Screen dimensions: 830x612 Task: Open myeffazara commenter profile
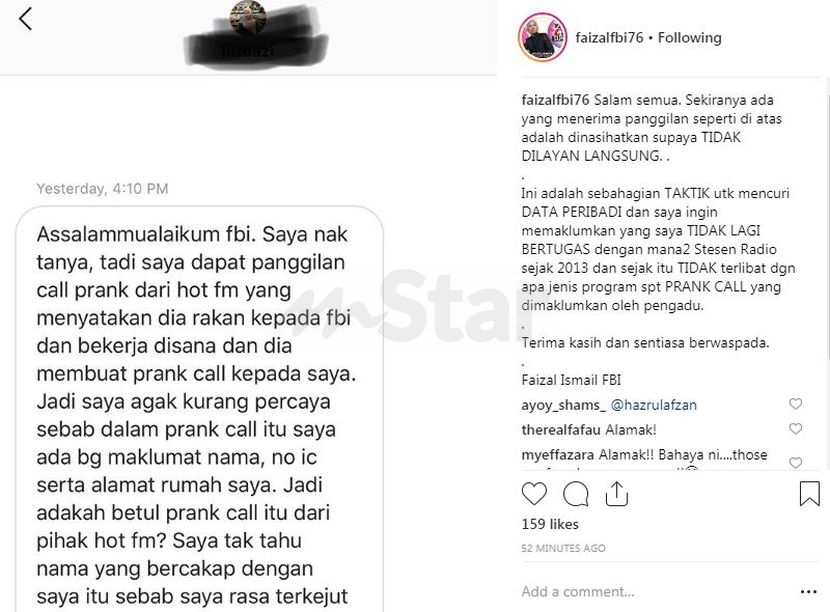(558, 455)
